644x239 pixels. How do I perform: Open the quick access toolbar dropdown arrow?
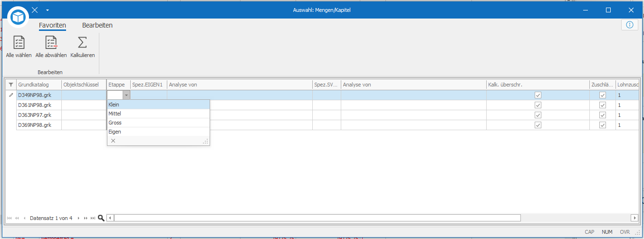tap(48, 10)
